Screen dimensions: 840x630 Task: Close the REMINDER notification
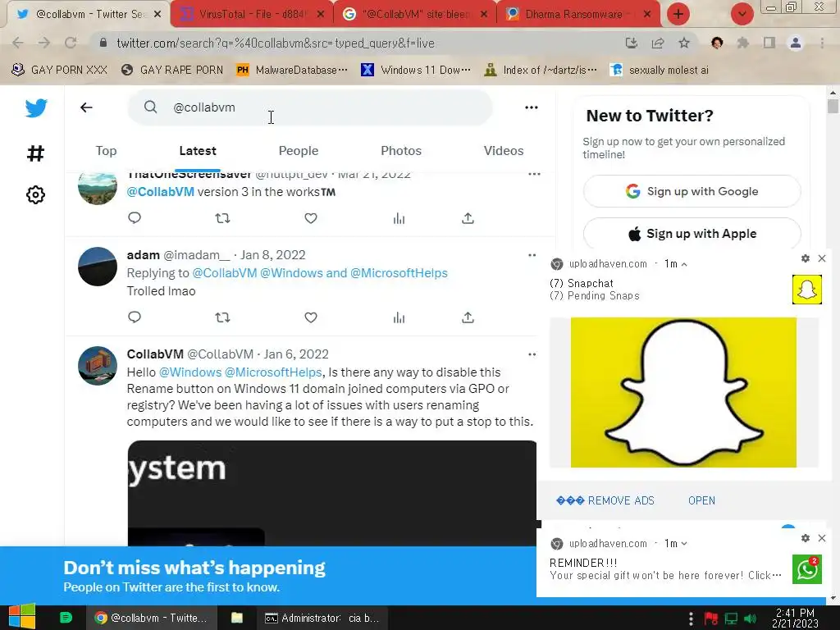[822, 538]
